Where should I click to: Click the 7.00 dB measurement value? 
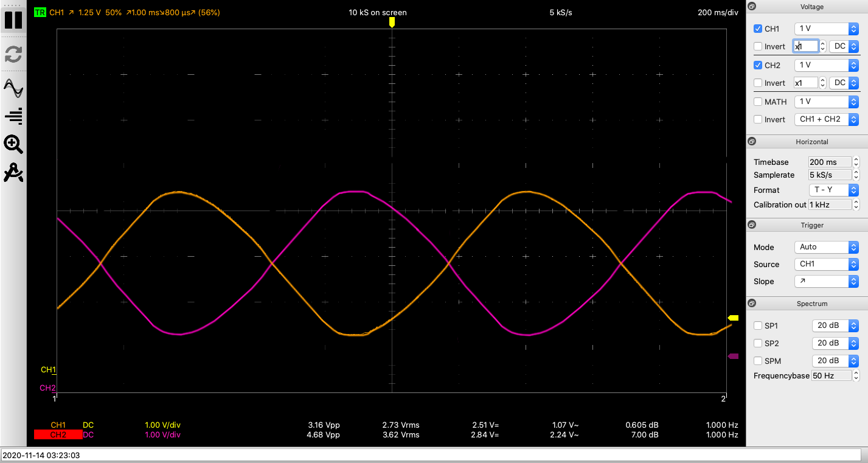pyautogui.click(x=645, y=435)
